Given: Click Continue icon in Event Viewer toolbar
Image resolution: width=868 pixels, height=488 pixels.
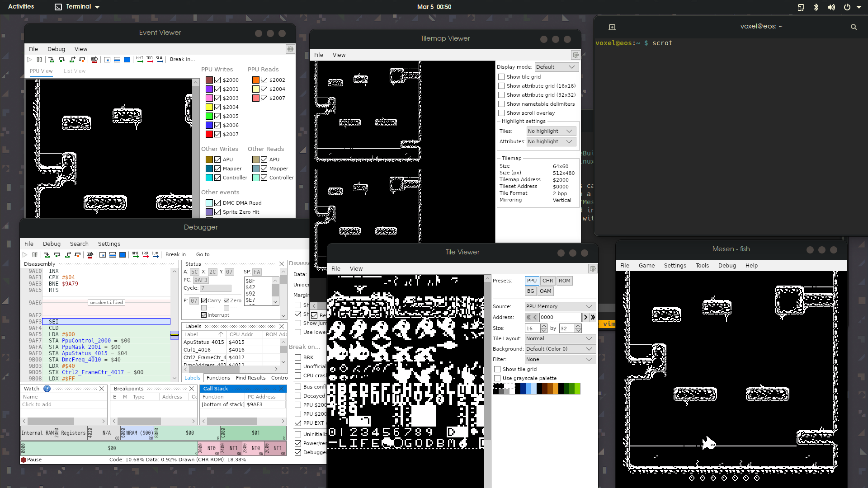Looking at the screenshot, I should point(29,60).
